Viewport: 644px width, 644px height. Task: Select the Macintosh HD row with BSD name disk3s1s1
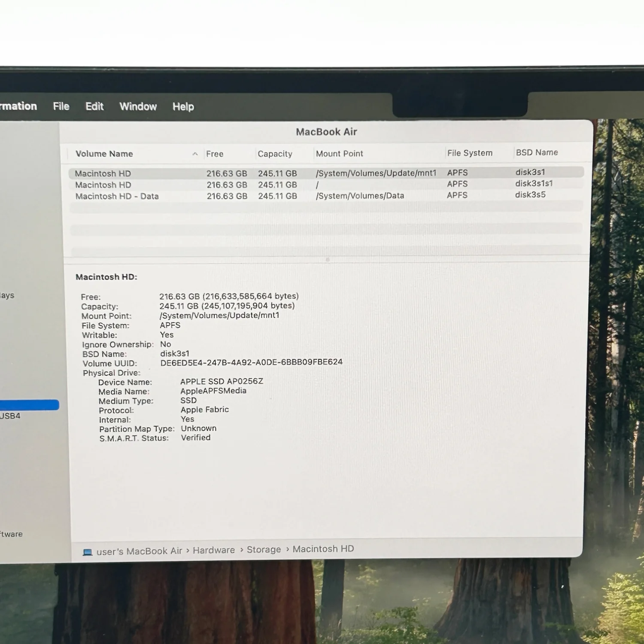coord(326,184)
